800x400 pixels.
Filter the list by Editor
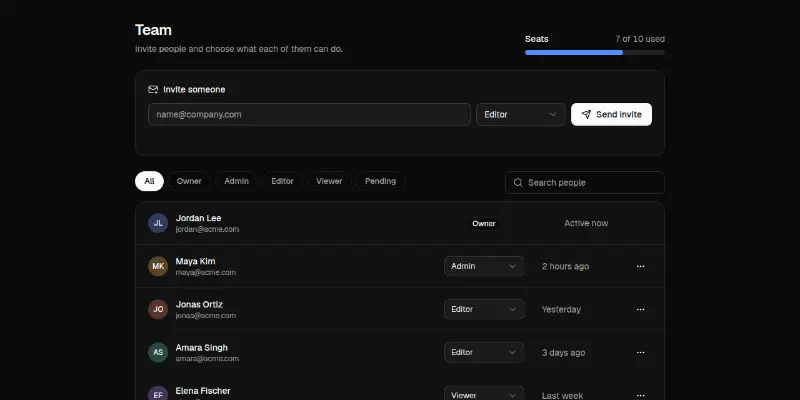click(x=282, y=181)
